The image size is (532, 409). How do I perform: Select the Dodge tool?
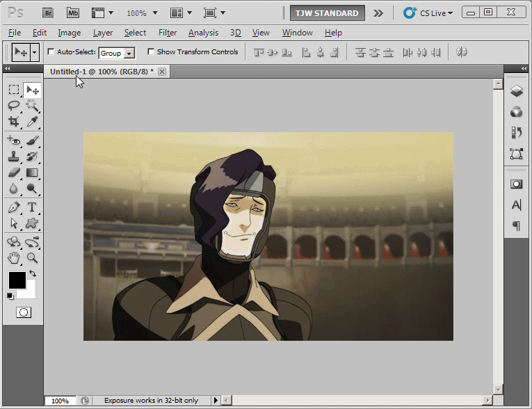32,189
